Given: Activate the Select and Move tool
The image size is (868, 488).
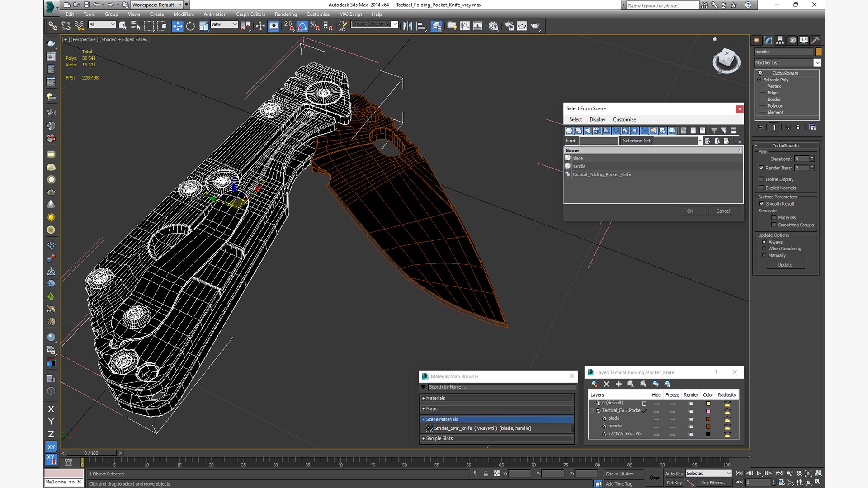Looking at the screenshot, I should tap(177, 26).
